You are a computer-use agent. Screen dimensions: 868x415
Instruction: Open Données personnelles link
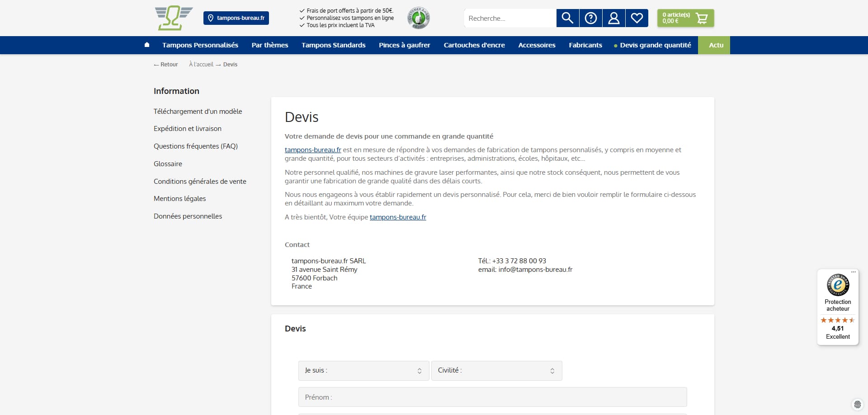tap(188, 216)
